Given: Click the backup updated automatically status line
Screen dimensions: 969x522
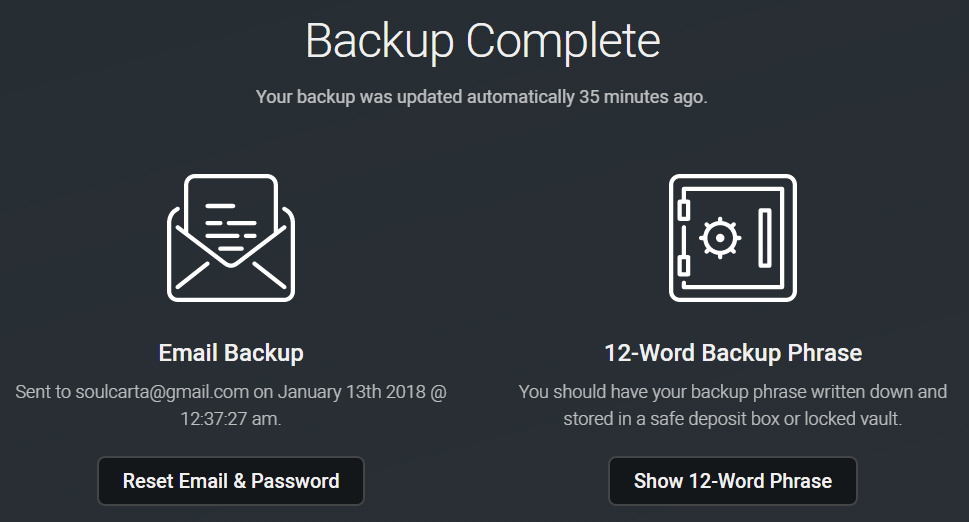Looking at the screenshot, I should tap(482, 97).
